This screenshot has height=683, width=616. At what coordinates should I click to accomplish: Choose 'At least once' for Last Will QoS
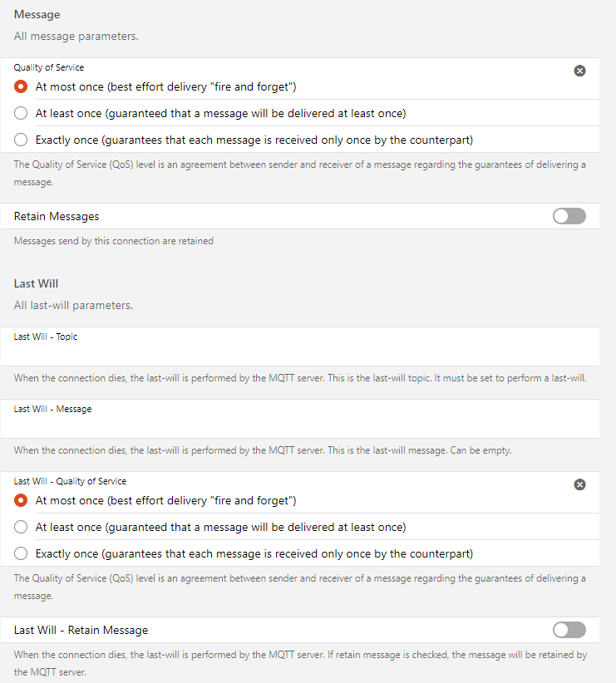[21, 527]
